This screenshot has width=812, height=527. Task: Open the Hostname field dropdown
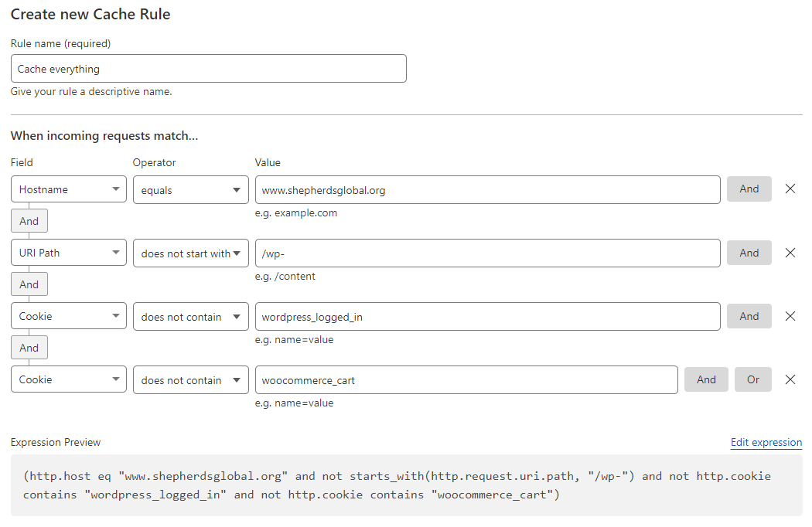pyautogui.click(x=69, y=189)
